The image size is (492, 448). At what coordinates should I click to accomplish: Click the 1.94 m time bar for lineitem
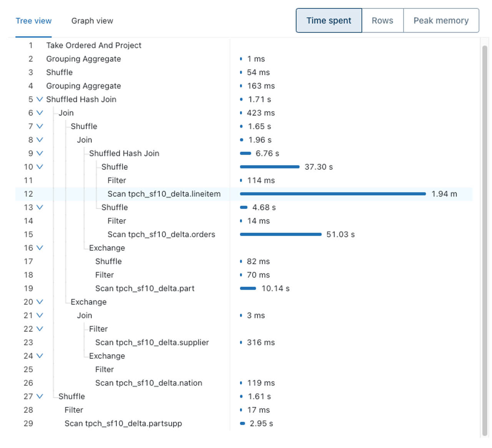pos(332,194)
